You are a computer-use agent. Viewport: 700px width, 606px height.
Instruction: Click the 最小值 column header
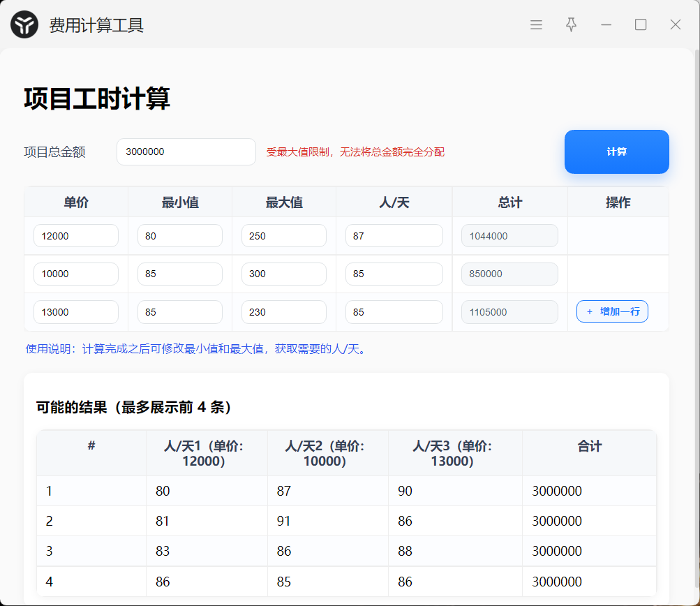tap(180, 202)
